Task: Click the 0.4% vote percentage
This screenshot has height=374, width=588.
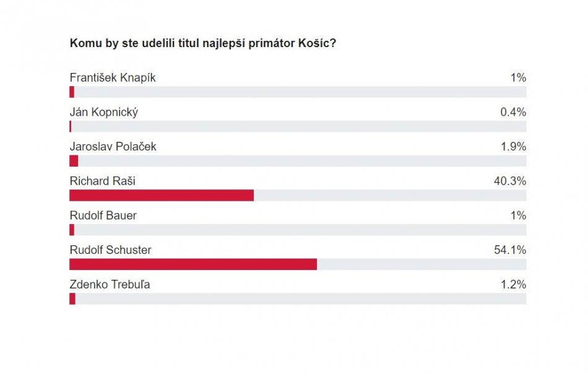Action: [x=514, y=112]
